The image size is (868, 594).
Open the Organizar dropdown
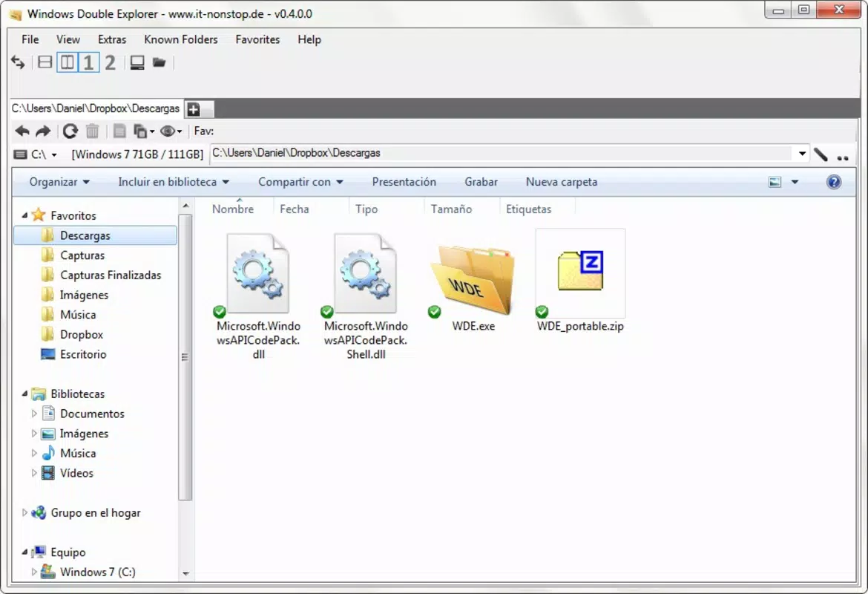click(x=59, y=182)
